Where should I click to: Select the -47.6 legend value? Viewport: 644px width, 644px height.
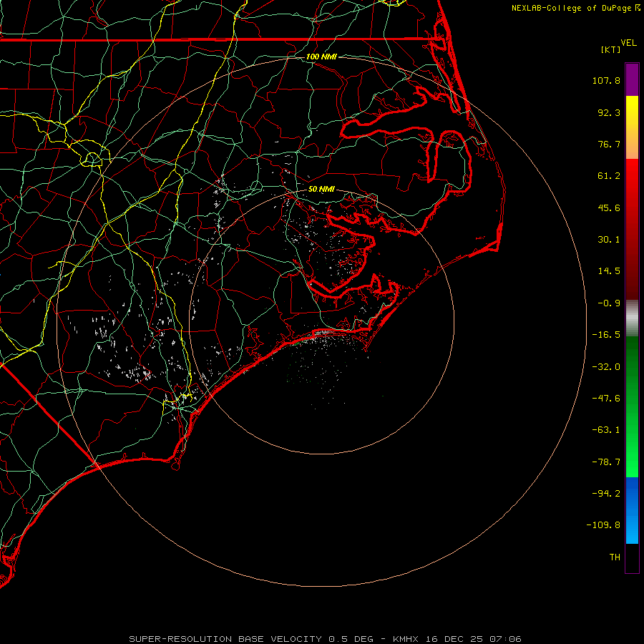606,399
